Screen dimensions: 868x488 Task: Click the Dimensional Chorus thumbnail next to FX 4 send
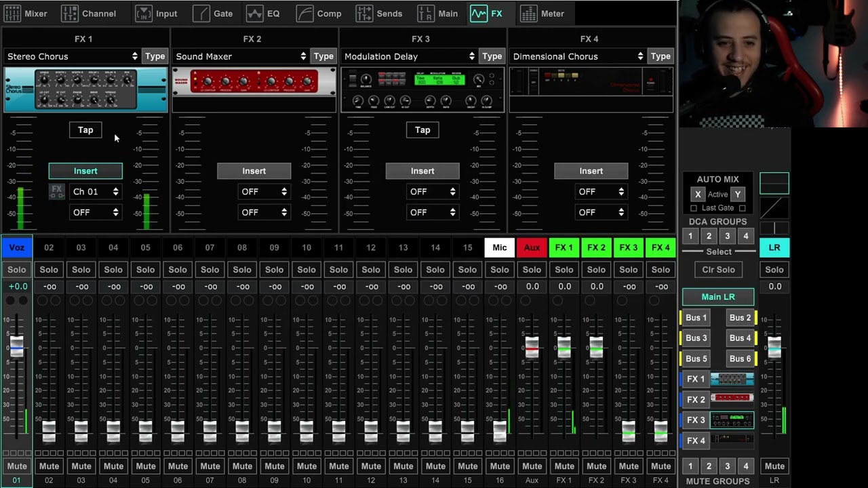732,441
